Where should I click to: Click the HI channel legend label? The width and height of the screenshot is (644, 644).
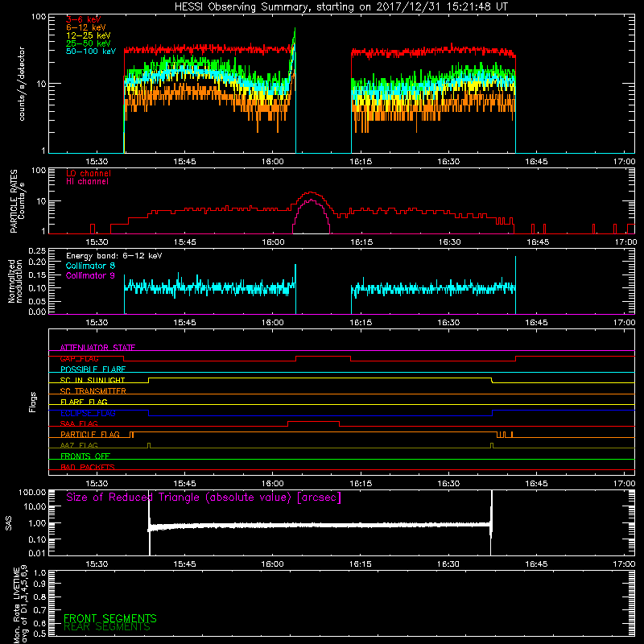(87, 182)
